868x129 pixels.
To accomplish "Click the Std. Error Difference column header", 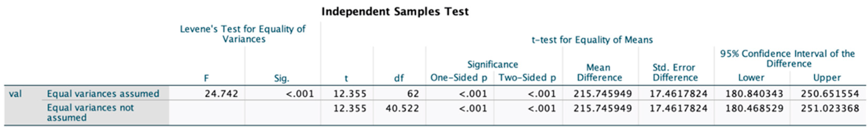I will click(675, 73).
